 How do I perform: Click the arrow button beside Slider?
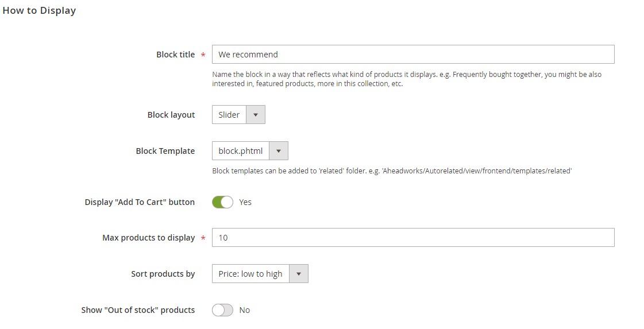256,115
